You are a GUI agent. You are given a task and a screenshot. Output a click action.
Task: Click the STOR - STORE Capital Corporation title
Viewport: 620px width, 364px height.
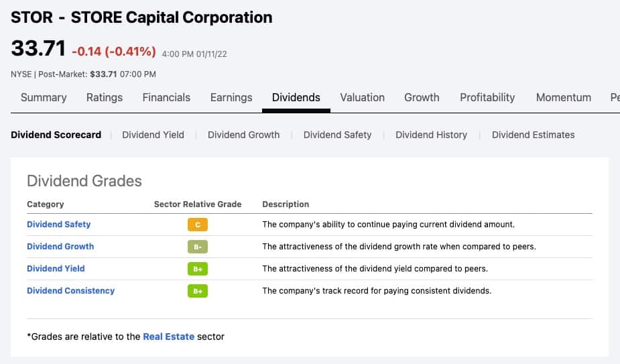(141, 18)
